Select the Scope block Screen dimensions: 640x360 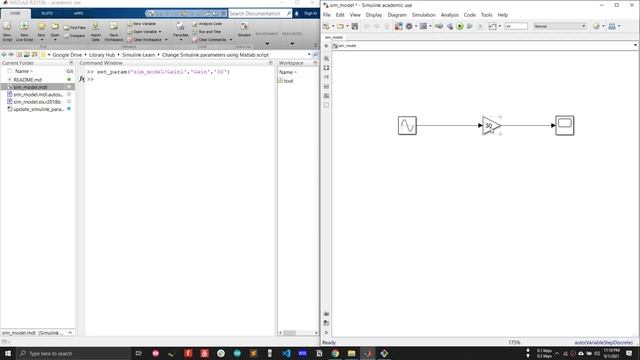pyautogui.click(x=564, y=125)
